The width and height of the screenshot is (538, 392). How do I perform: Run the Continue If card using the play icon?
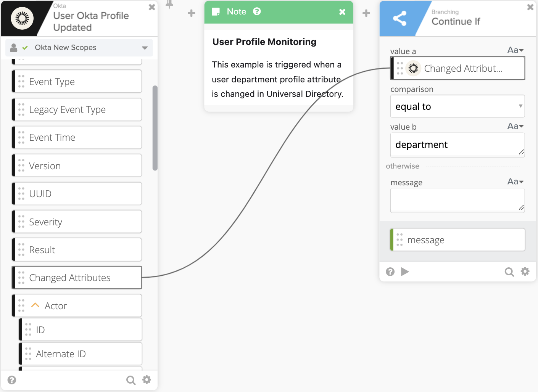click(405, 272)
